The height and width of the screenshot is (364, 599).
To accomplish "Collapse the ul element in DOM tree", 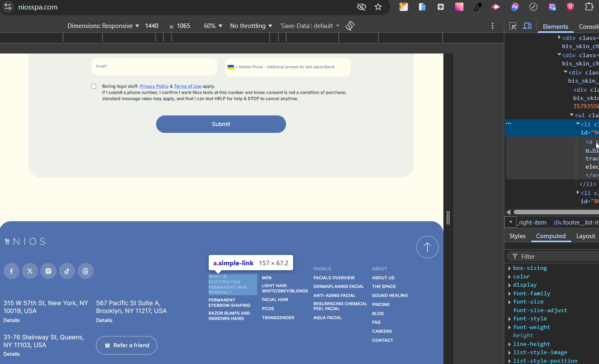I will click(x=572, y=115).
